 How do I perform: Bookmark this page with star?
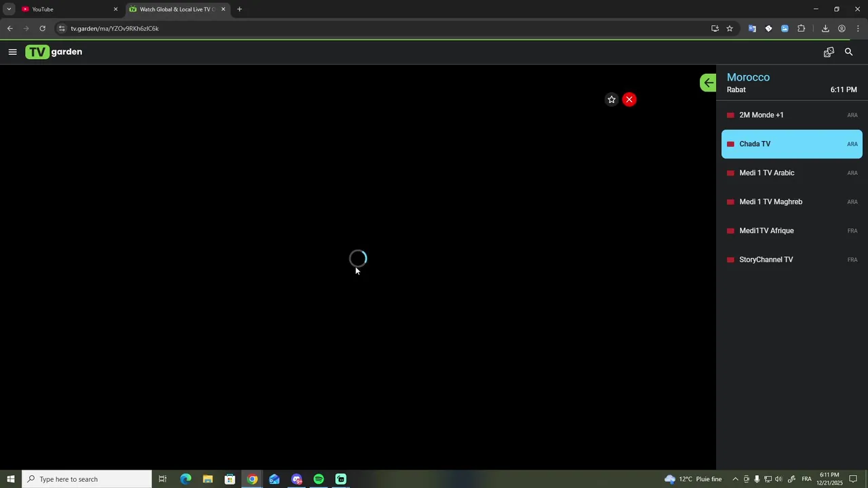click(x=730, y=28)
